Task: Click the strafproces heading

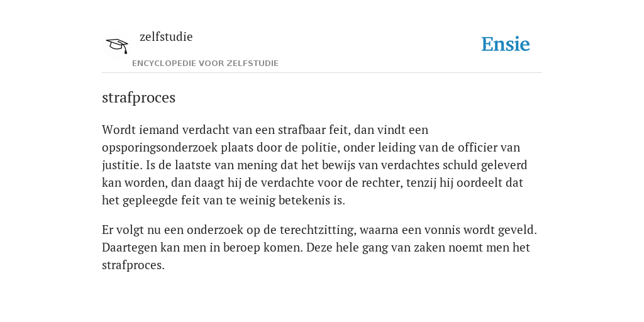Action: click(138, 97)
